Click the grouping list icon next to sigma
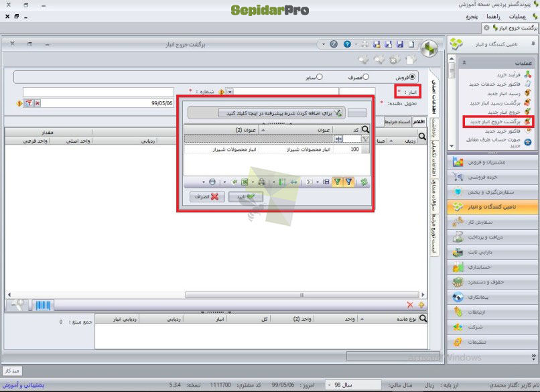This screenshot has height=392, width=540. click(326, 182)
